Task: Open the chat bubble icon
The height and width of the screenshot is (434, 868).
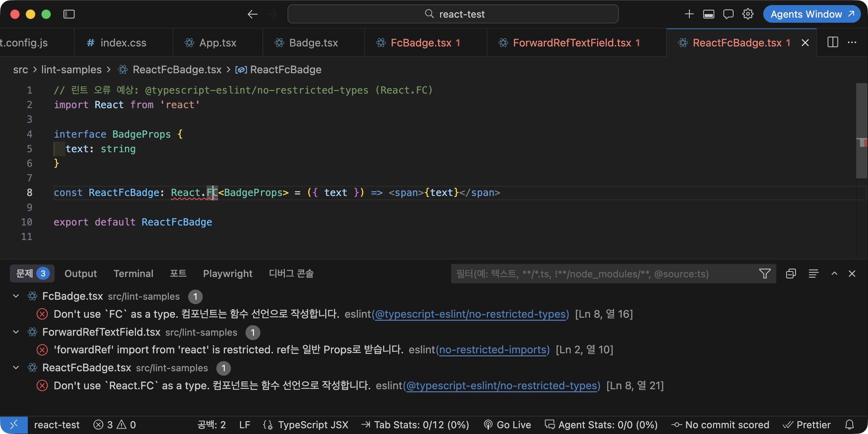Action: (x=728, y=14)
